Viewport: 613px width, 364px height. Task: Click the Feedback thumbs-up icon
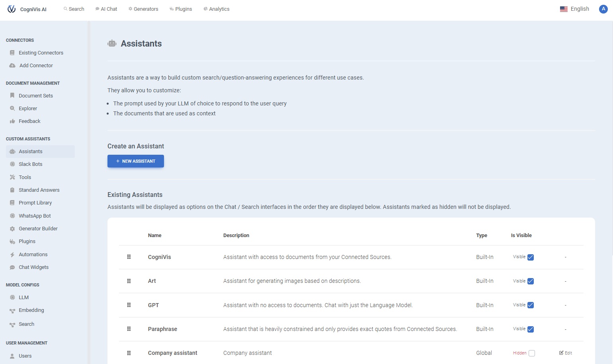(12, 121)
